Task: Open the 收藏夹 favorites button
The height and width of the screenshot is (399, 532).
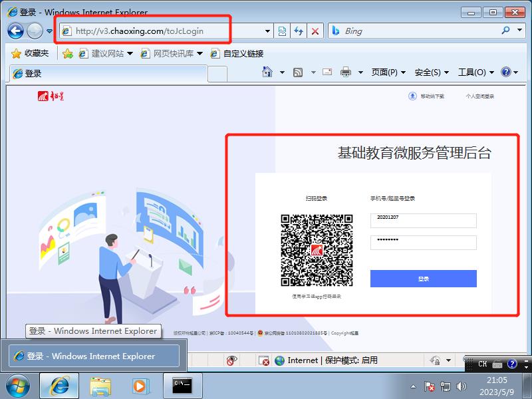Action: click(30, 53)
